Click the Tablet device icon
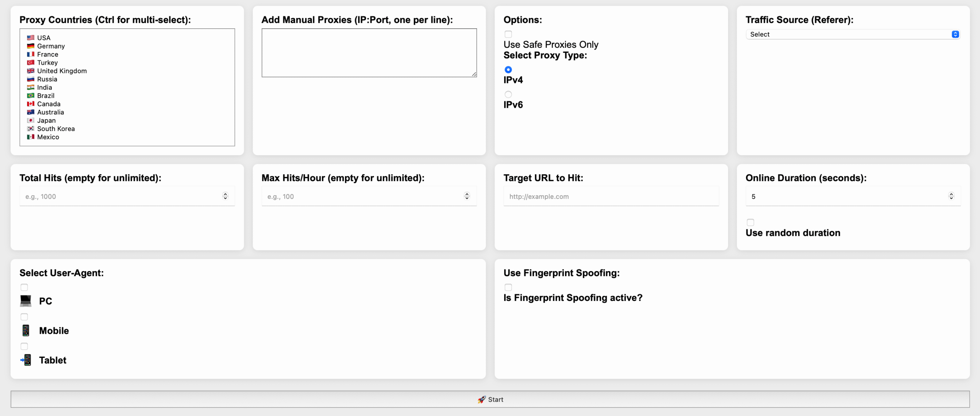This screenshot has width=980, height=416. pos(26,360)
